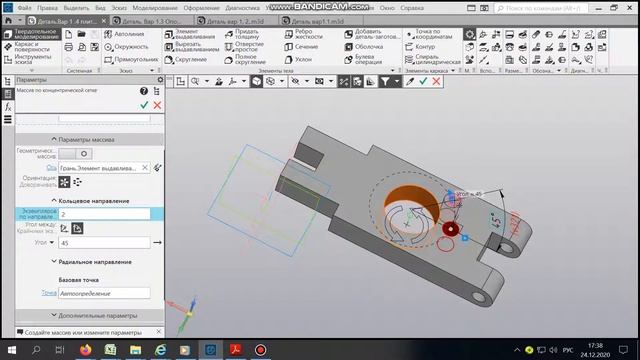
Task: Toggle Геометрический массив switch
Action: tap(75, 154)
